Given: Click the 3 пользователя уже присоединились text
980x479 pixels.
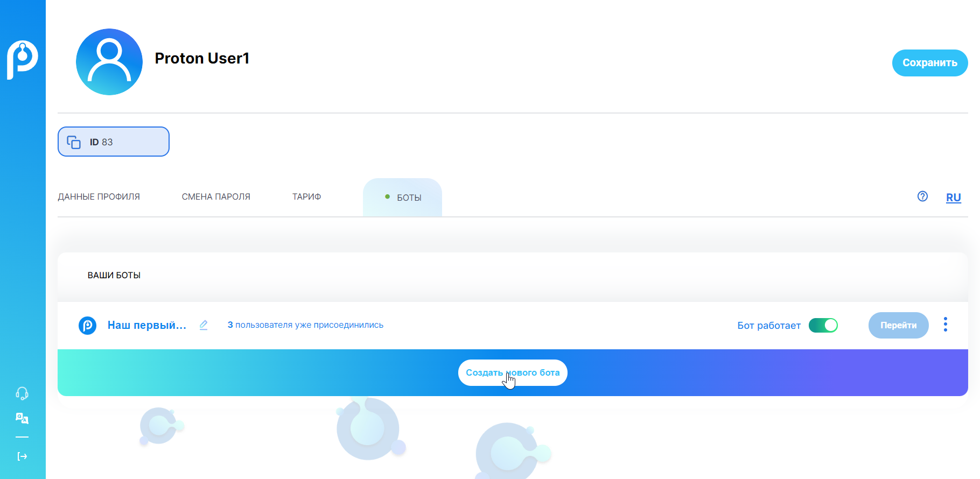Looking at the screenshot, I should click(305, 325).
